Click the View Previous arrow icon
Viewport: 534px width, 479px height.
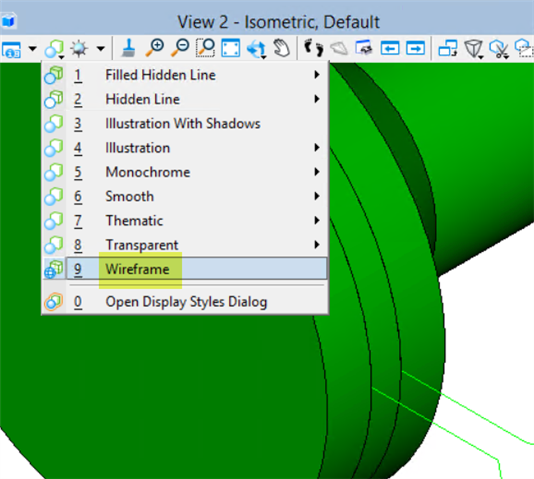pyautogui.click(x=390, y=48)
